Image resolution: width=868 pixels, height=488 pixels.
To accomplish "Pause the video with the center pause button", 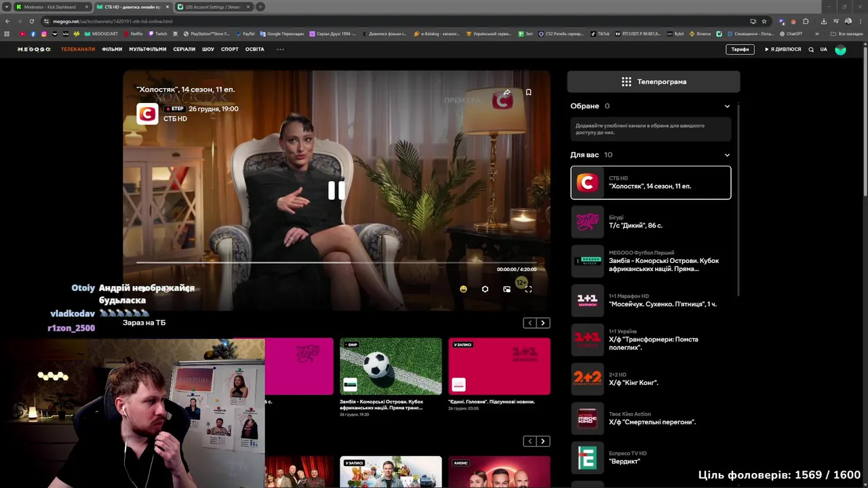I will [336, 190].
